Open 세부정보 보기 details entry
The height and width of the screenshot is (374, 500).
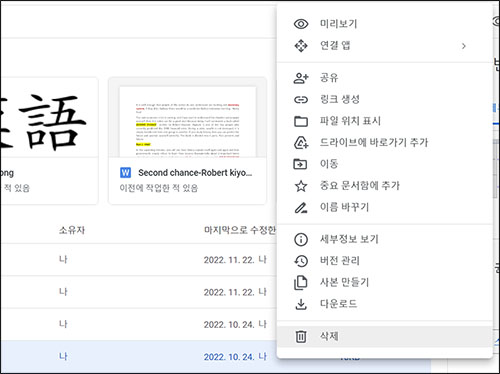click(385, 239)
